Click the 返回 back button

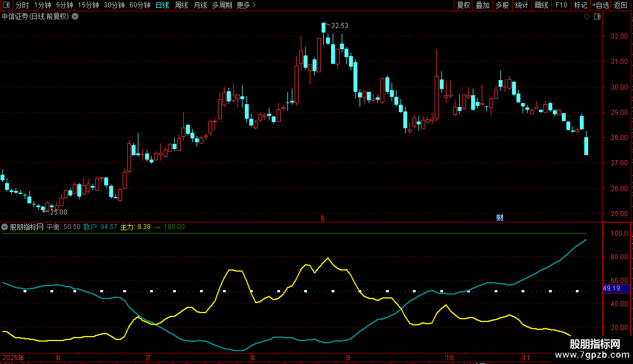pyautogui.click(x=621, y=5)
